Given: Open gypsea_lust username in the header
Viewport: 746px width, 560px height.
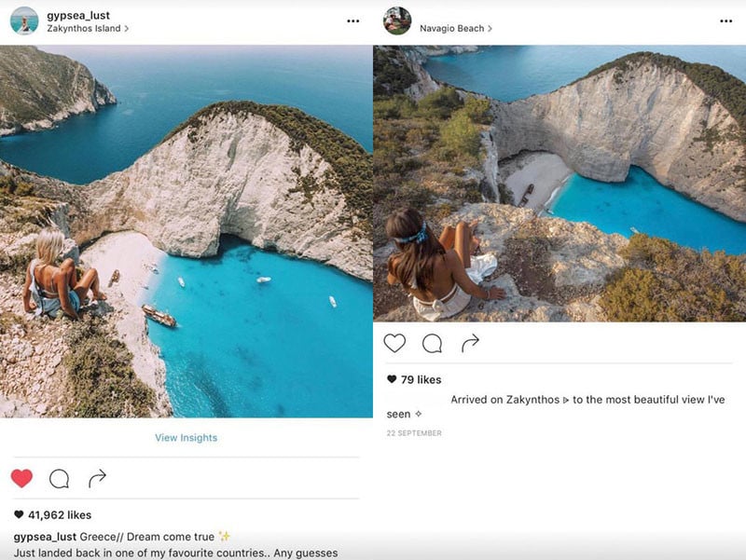Looking at the screenshot, I should click(78, 15).
